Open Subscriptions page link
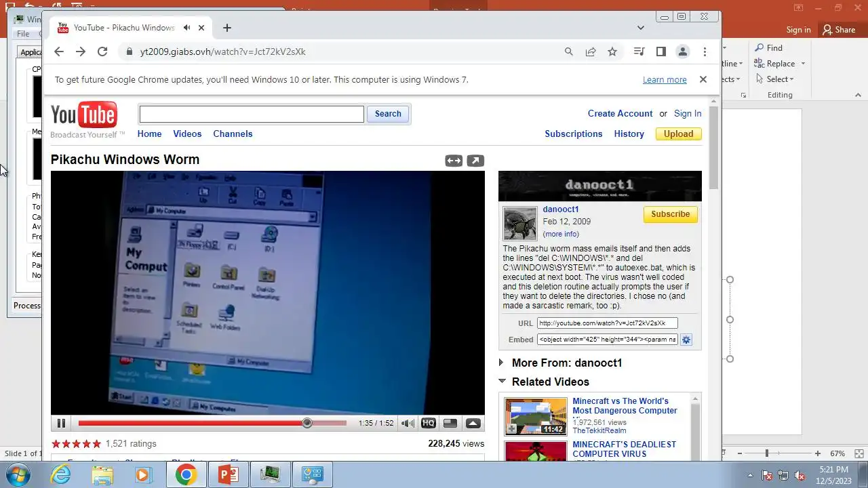Screen dimensions: 868x488 pyautogui.click(x=574, y=134)
